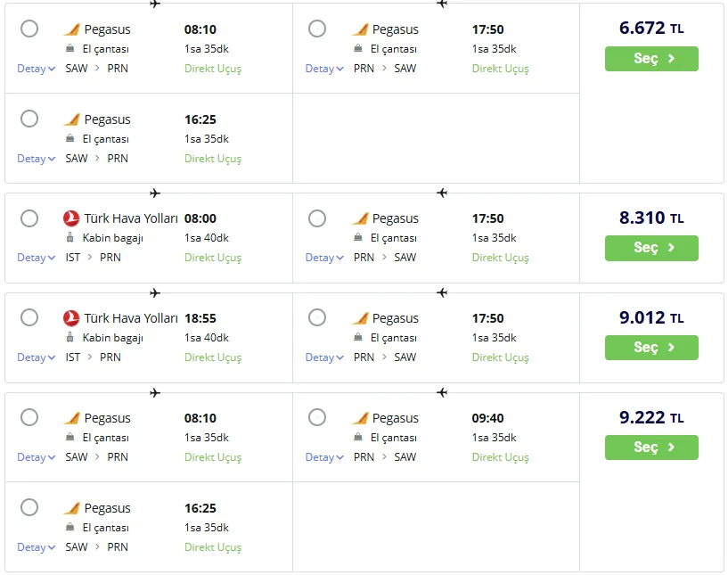Viewport: 728px width, 575px height.
Task: Click cabin baggage icon on 08:00 flight
Action: tap(71, 238)
